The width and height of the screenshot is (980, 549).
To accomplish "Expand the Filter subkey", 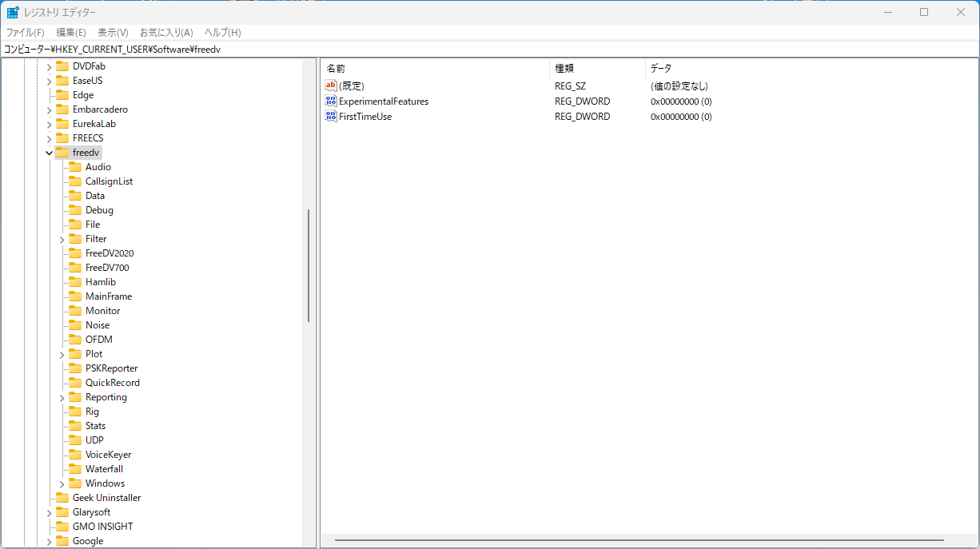I will [x=62, y=239].
